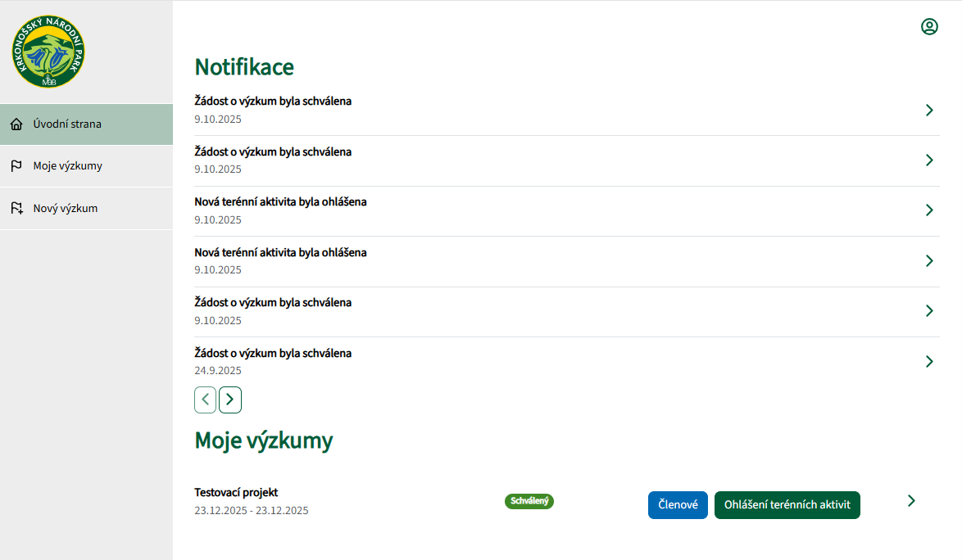This screenshot has width=962, height=560.
Task: Open the second Žádost o výzkum notification
Action: [273, 152]
